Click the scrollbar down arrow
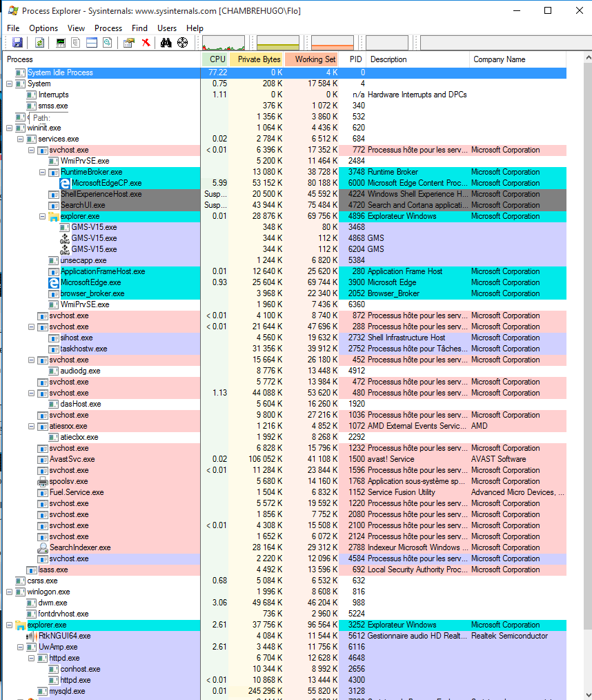The height and width of the screenshot is (700, 592). tap(587, 694)
